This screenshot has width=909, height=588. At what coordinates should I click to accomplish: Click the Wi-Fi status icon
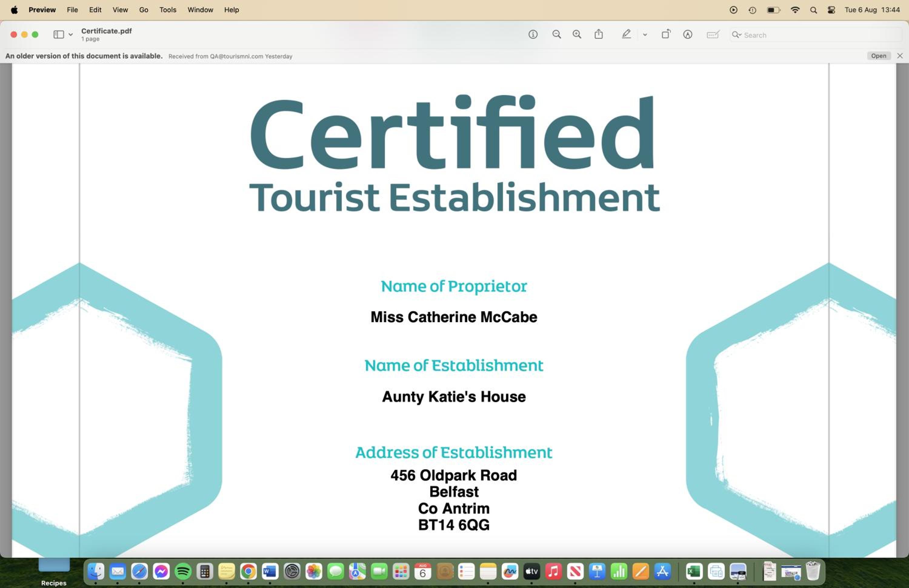coord(795,10)
